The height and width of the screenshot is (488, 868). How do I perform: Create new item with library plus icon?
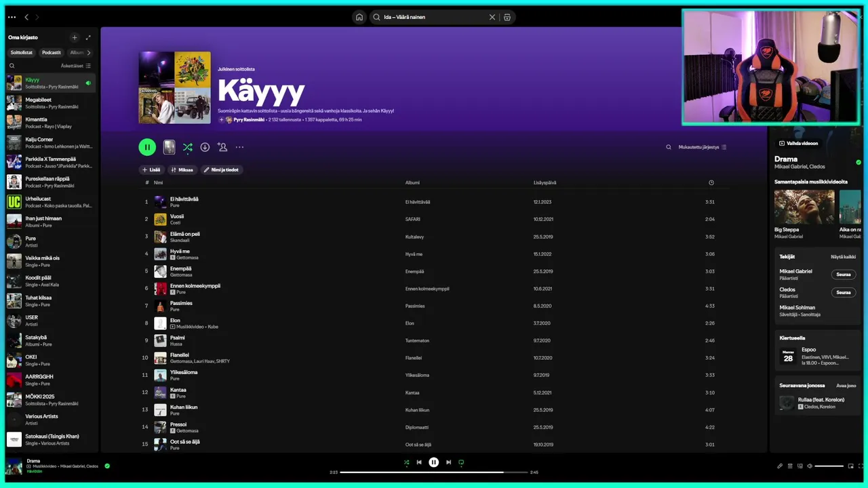(x=75, y=37)
